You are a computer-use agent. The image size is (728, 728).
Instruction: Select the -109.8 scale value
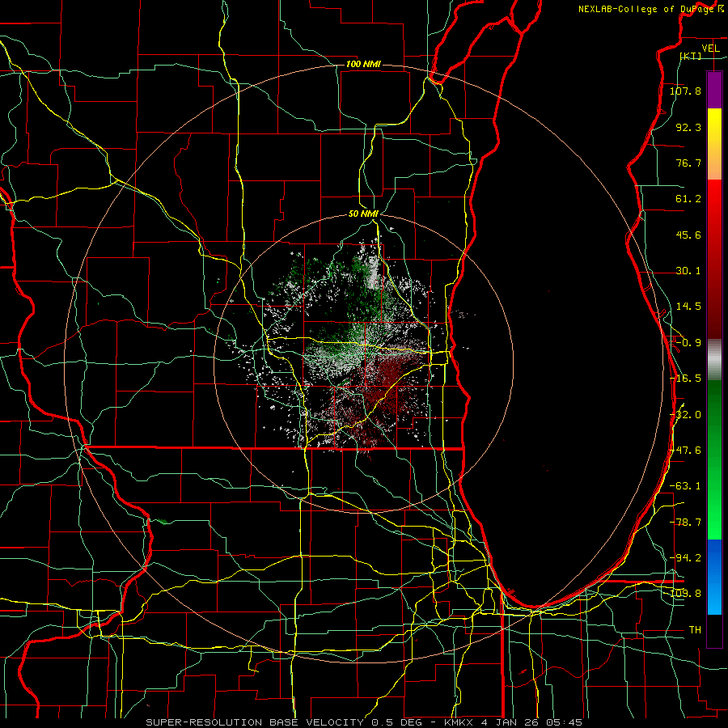pos(685,594)
